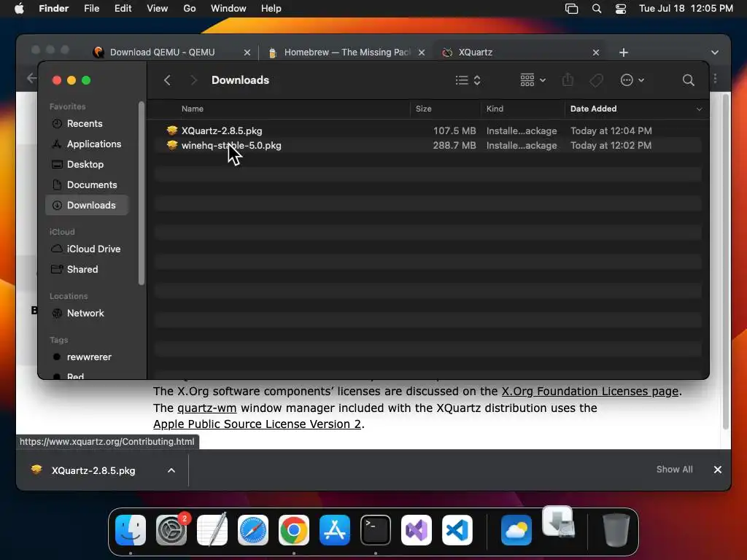Sort by the Name column header

coord(193,109)
